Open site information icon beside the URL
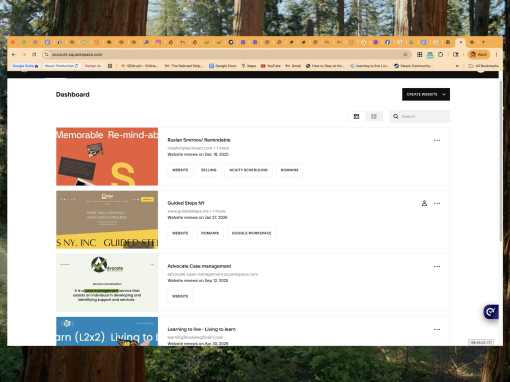The width and height of the screenshot is (510, 382). coord(47,54)
